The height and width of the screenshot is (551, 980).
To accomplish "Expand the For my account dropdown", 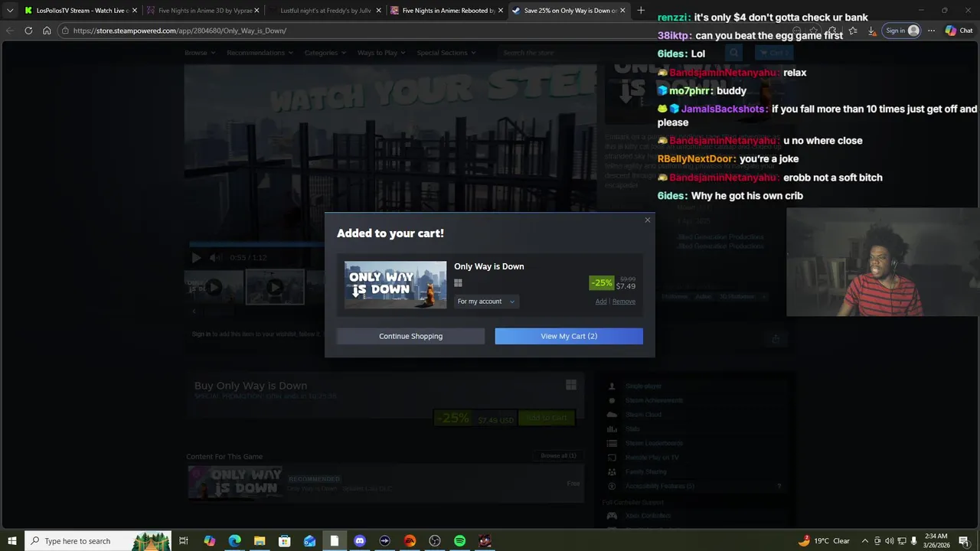I will point(485,302).
